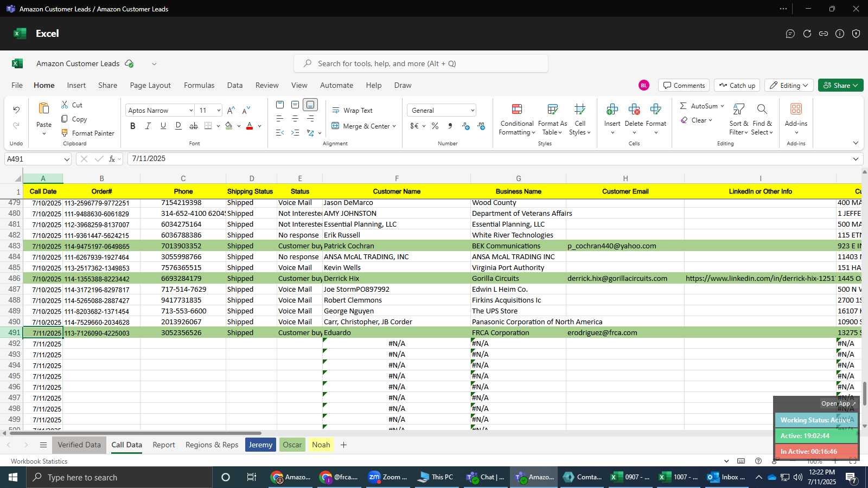Viewport: 868px width, 488px height.
Task: Open Zoom from the Windows taskbar
Action: [387, 477]
